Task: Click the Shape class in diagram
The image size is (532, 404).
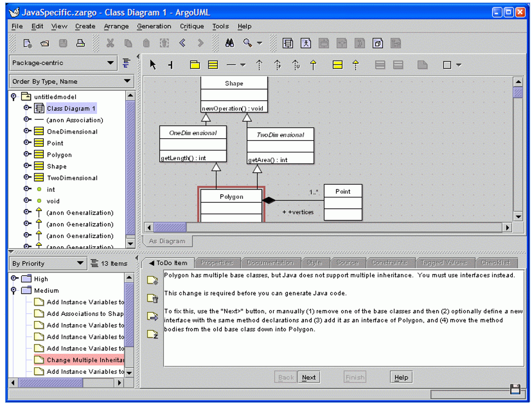Action: tap(234, 94)
